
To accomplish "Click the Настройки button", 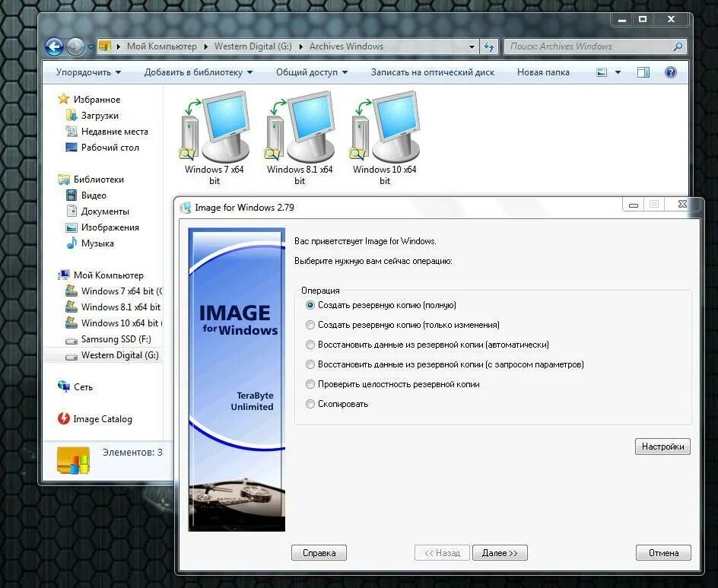I will pyautogui.click(x=662, y=447).
